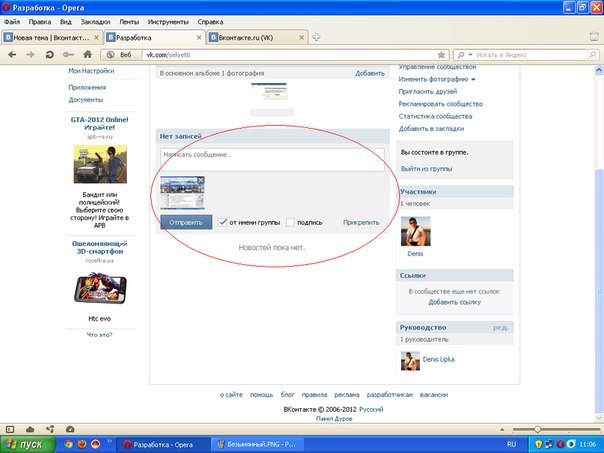Close the 'Новая тема | Вконтакте' tab
This screenshot has height=453, width=604.
pos(96,37)
